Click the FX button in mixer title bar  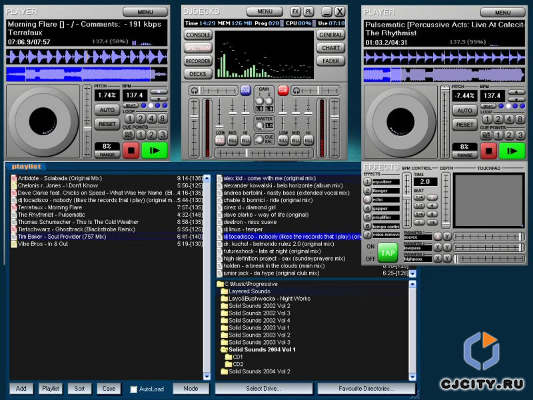point(295,12)
